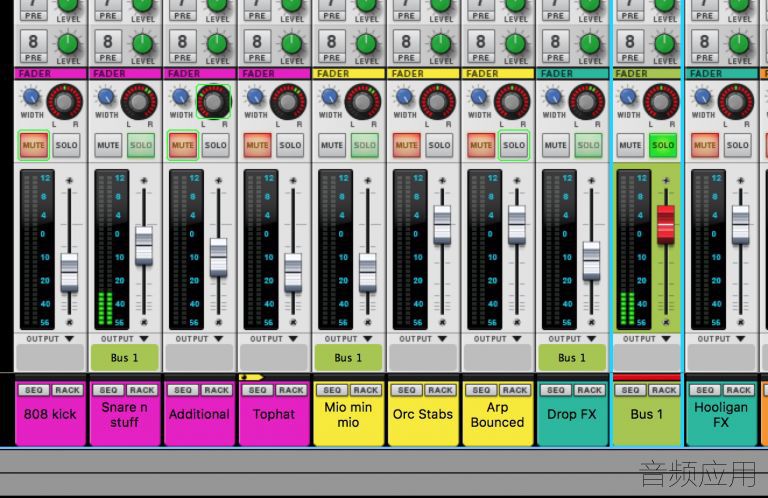This screenshot has height=498, width=768.
Task: Click the pan knob on Snare n stuff channel
Action: point(139,102)
